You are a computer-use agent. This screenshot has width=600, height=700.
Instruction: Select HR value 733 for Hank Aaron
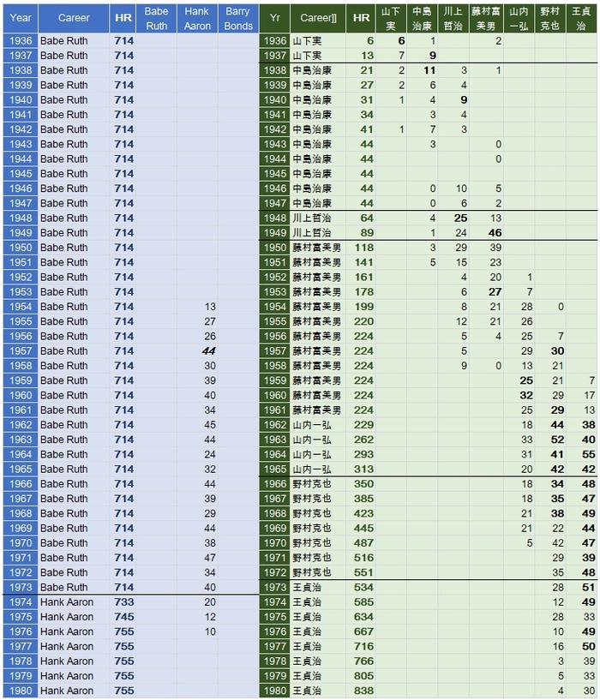coord(123,602)
